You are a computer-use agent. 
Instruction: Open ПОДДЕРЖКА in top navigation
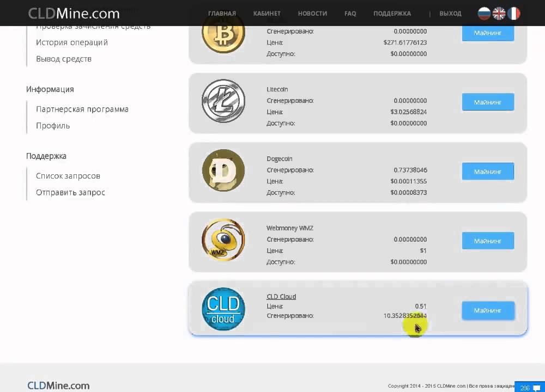coord(392,14)
